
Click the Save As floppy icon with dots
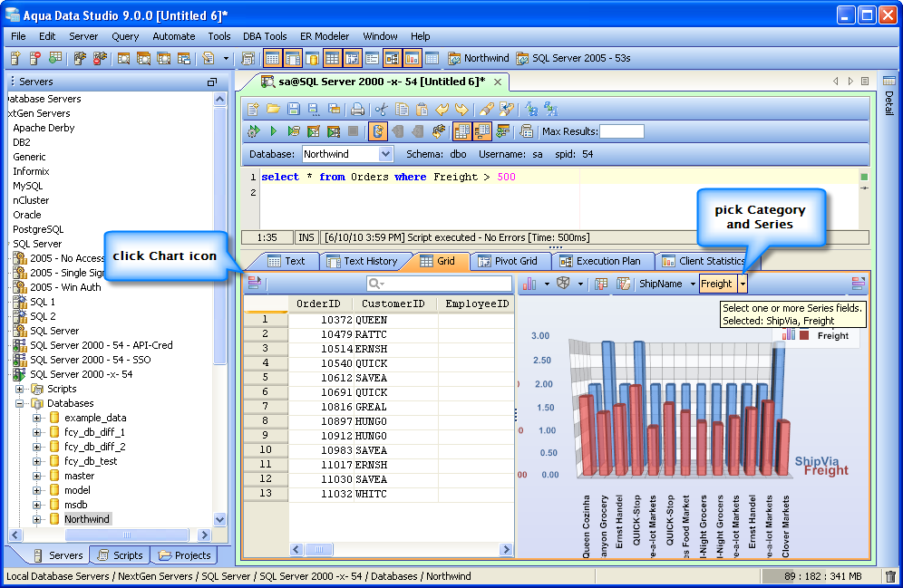click(314, 109)
